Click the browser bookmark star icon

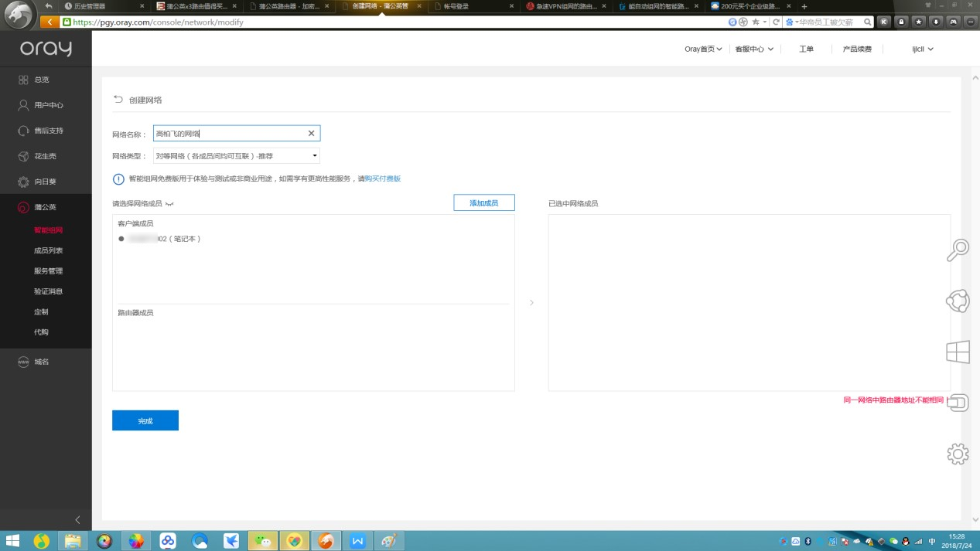[x=756, y=22]
